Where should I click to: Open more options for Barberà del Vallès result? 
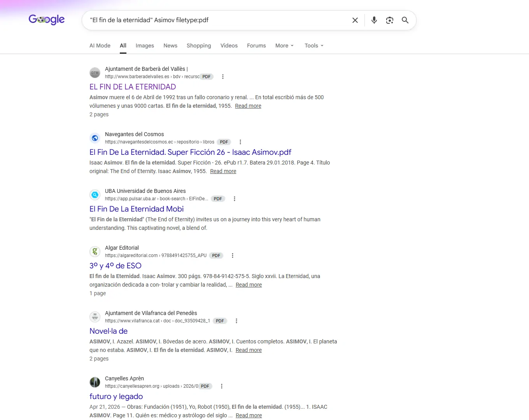(x=223, y=77)
